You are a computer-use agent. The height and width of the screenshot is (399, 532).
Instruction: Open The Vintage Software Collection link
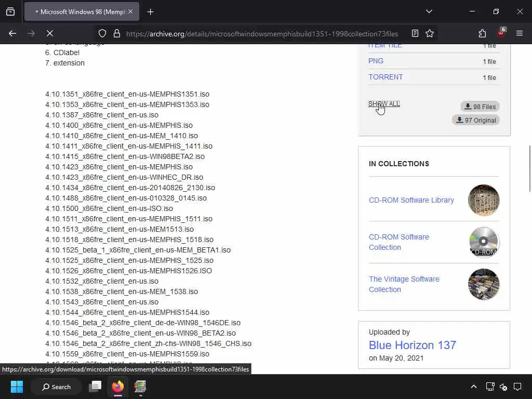404,284
